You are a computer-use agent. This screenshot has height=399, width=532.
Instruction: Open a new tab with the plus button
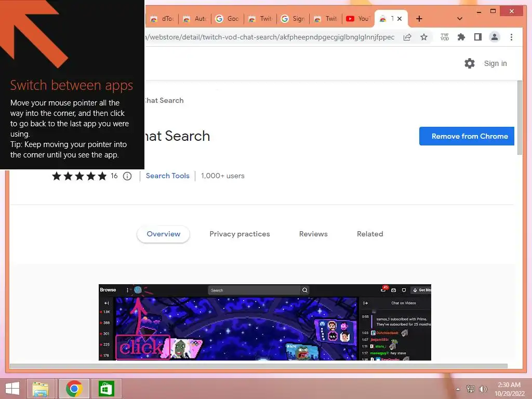(419, 19)
